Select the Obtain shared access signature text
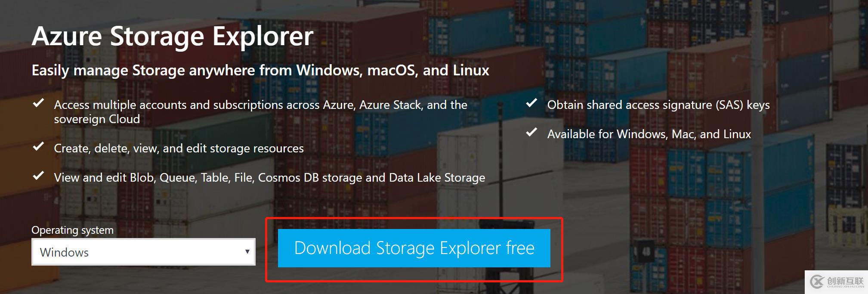The image size is (868, 294). pyautogui.click(x=658, y=105)
